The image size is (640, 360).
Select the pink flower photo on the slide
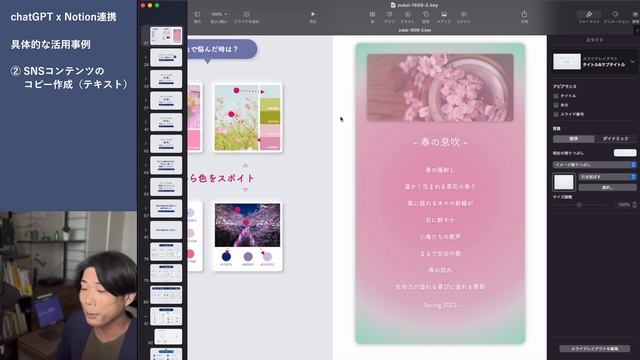(440, 87)
